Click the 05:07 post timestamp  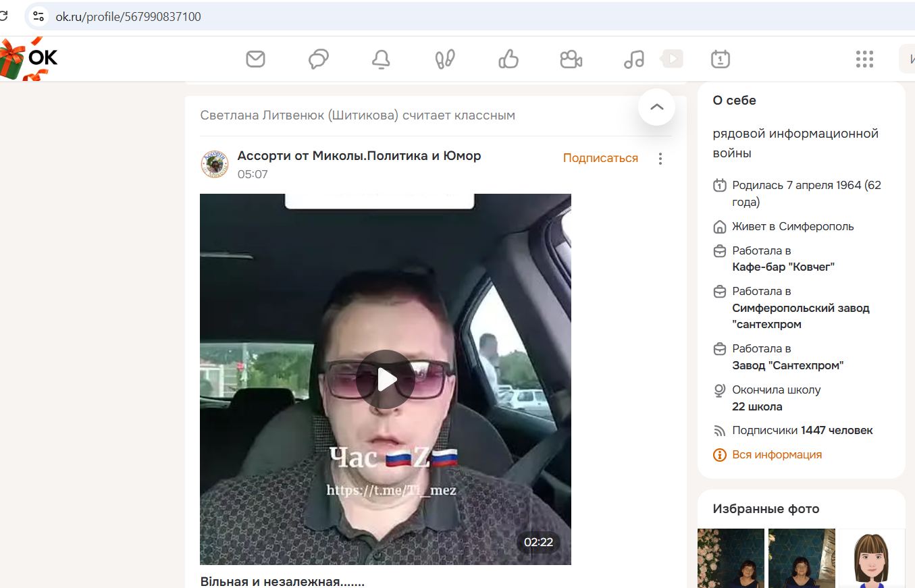point(253,174)
